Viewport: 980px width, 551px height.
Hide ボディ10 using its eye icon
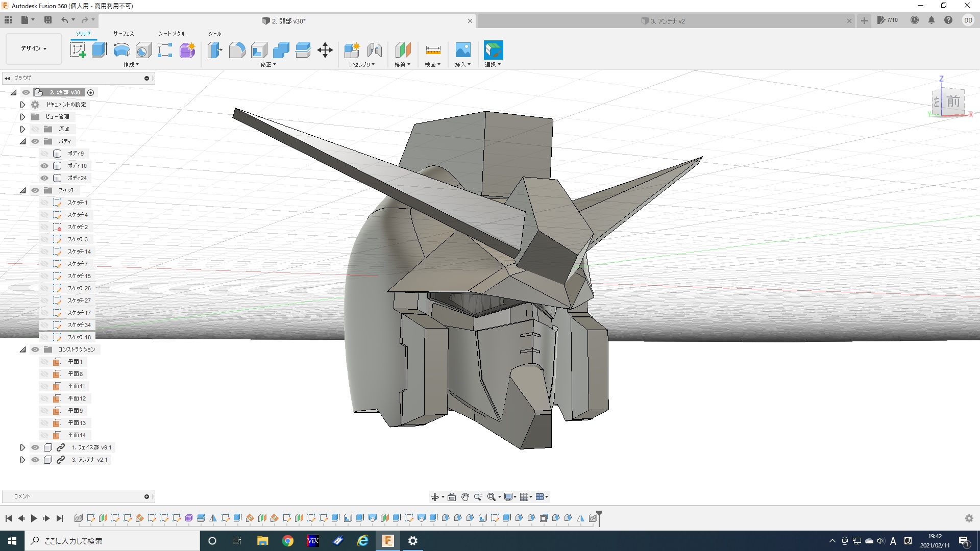click(44, 166)
